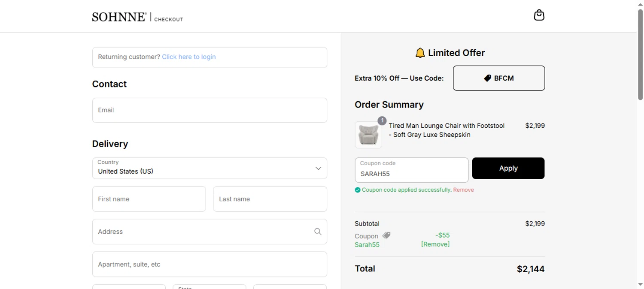Click the Order Summary heading
Viewport: 644px width, 289px height.
(389, 105)
